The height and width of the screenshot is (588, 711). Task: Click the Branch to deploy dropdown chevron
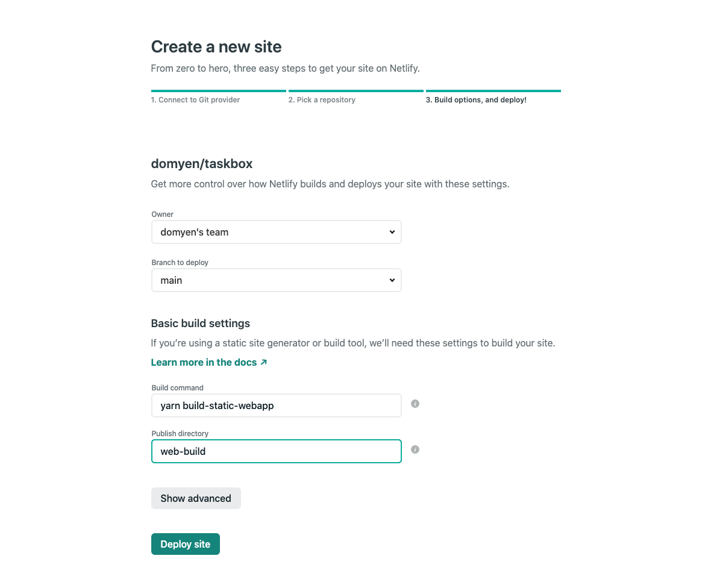click(392, 280)
